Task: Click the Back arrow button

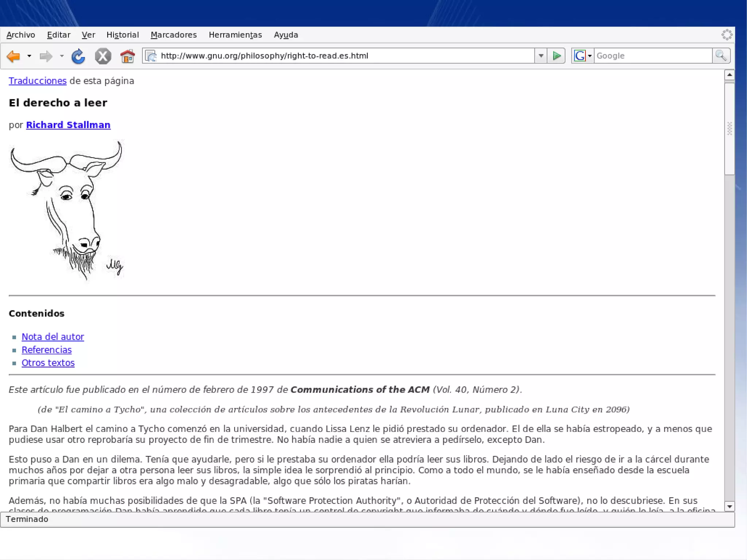Action: pos(13,56)
